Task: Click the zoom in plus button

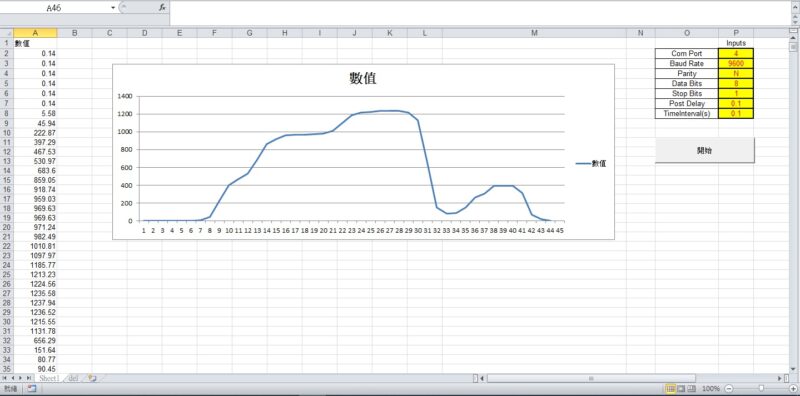Action: 792,389
